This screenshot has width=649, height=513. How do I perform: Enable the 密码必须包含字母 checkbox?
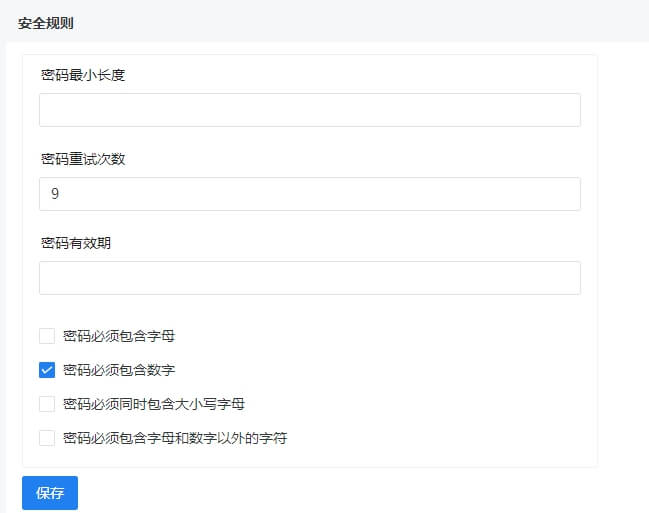point(47,336)
